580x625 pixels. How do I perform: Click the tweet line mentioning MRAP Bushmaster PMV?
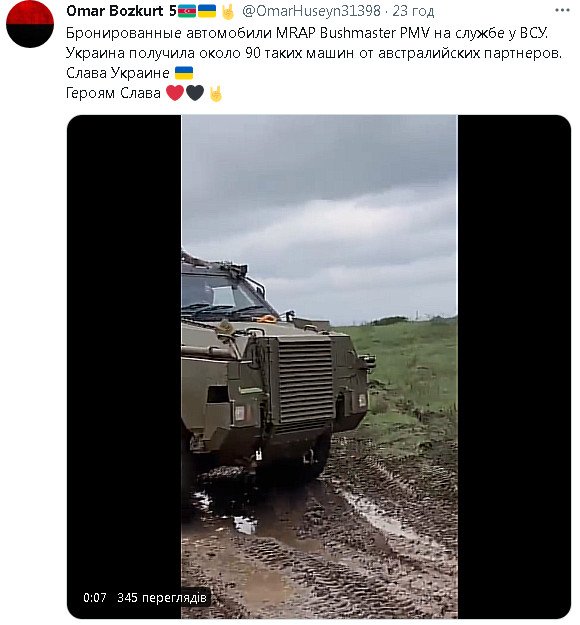point(307,33)
